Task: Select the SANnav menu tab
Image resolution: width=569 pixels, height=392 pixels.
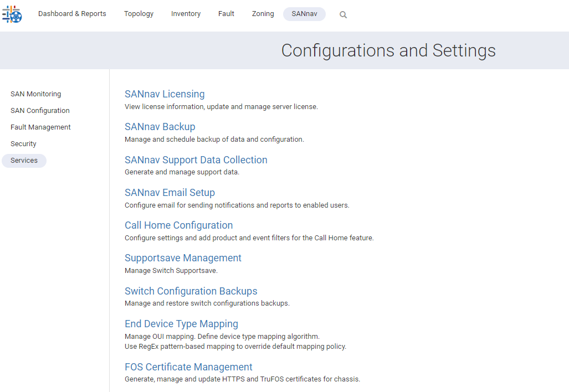Action: click(x=304, y=14)
